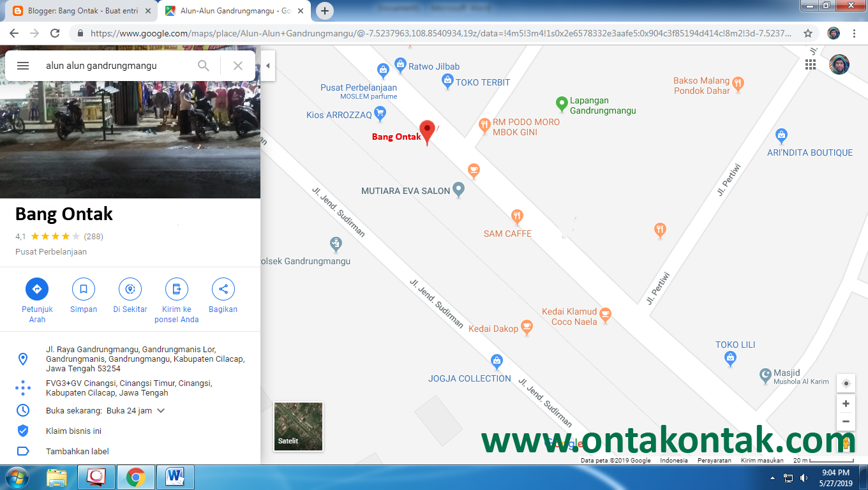Screen dimensions: 868x490
Task: Click the Jl. Raya Gandrungmangu address row
Action: click(130, 359)
